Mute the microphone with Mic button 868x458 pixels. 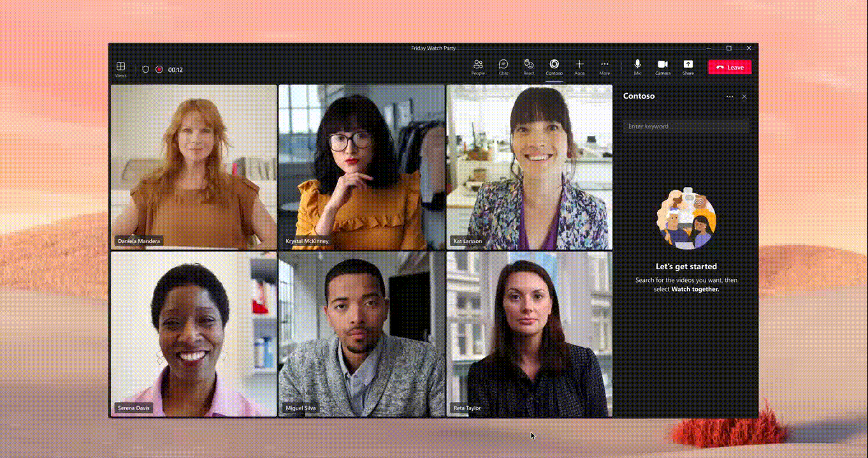click(x=637, y=66)
